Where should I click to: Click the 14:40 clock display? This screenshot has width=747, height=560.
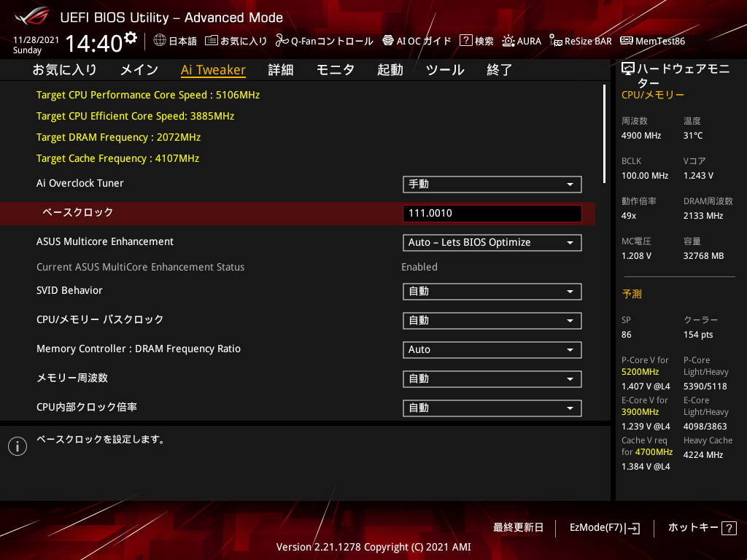point(94,43)
